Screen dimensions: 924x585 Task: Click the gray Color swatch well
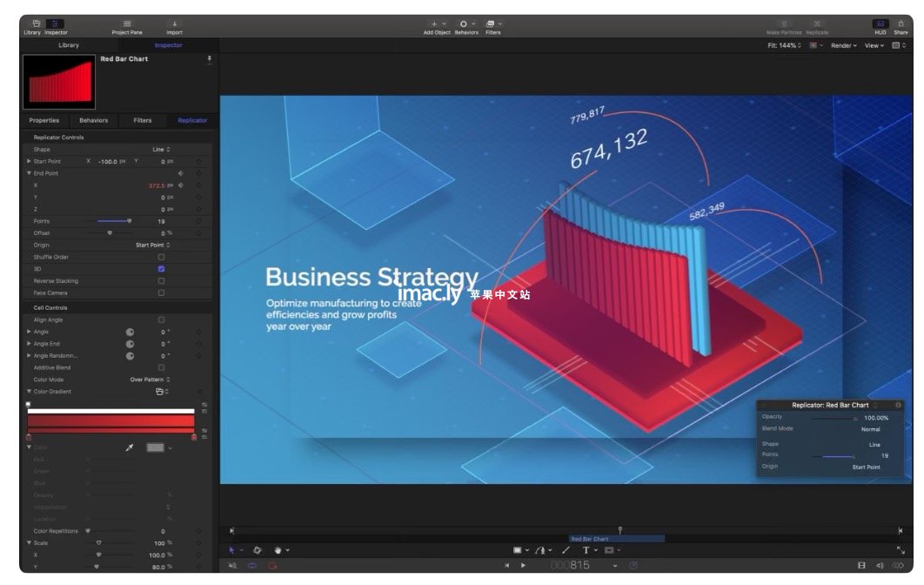click(x=155, y=447)
